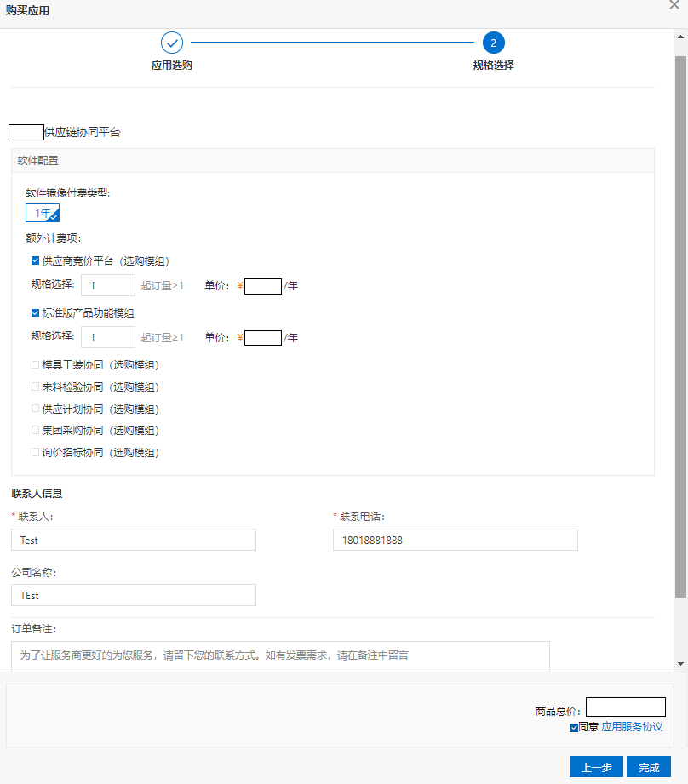Viewport: 688px width, 784px height.
Task: Click the 供应链协同平台 product title
Action: pyautogui.click(x=83, y=133)
